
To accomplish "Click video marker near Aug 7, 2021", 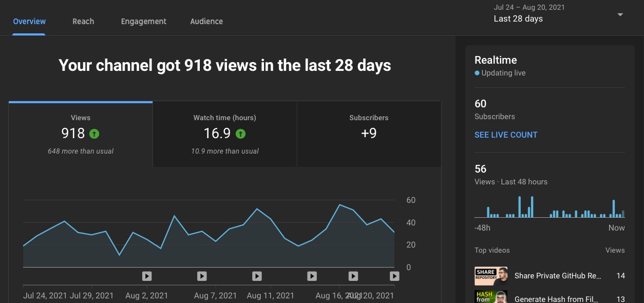I will pos(202,276).
